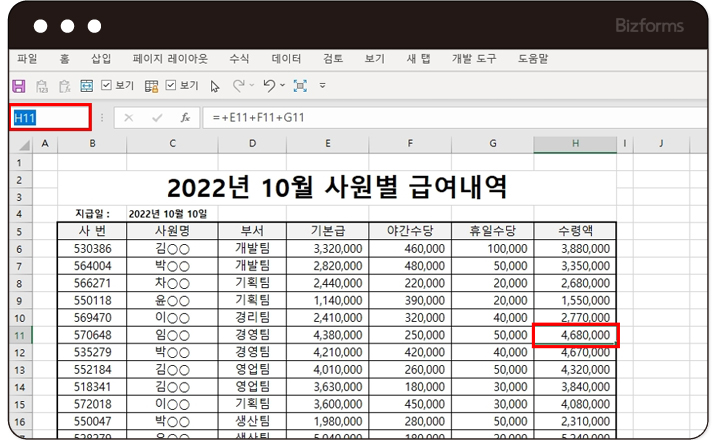715x440 pixels.
Task: Open the Undo history dropdown arrow
Action: pyautogui.click(x=282, y=86)
